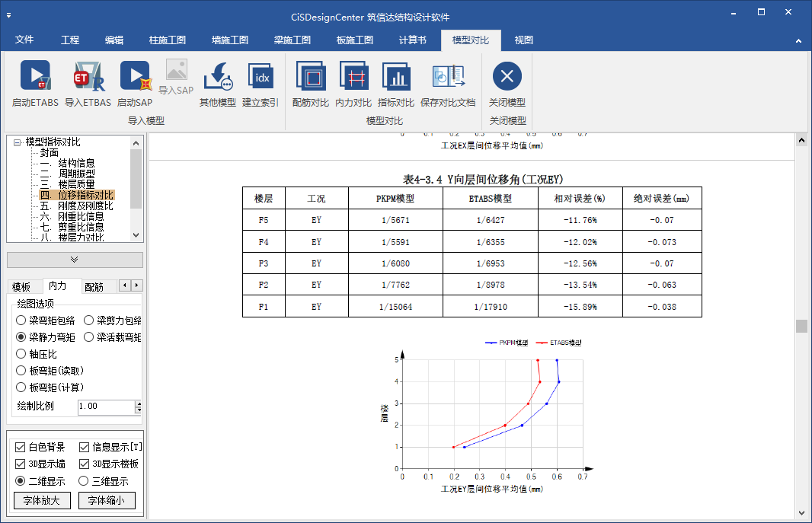The width and height of the screenshot is (812, 523).
Task: Start SAP using the 启动SAP icon
Action: (135, 84)
